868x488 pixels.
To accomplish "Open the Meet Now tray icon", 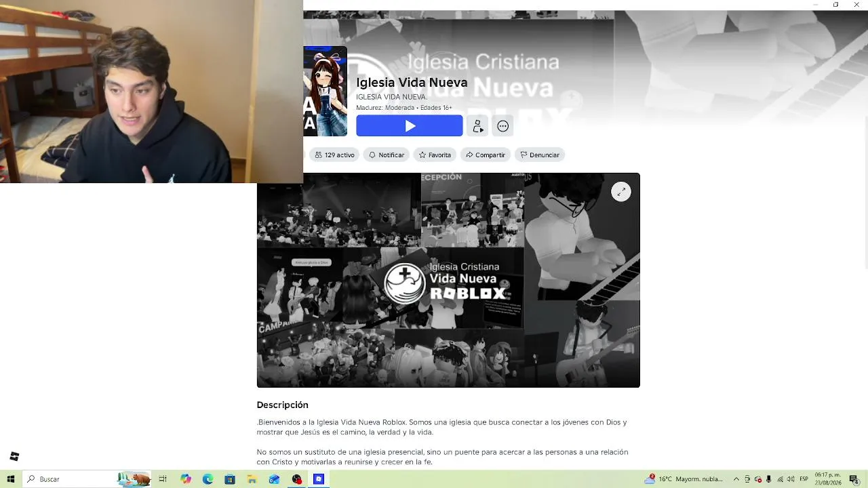I will coord(747,479).
